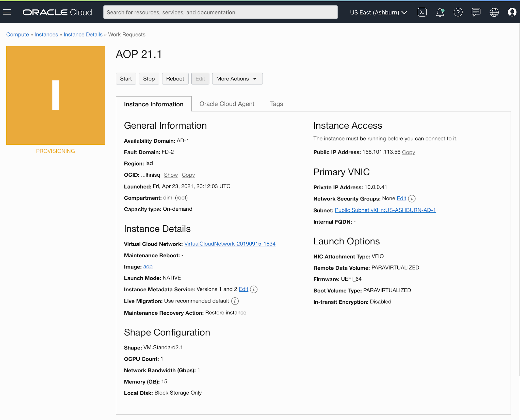This screenshot has width=520, height=420.
Task: Show Live Migration info icon
Action: [x=235, y=301]
